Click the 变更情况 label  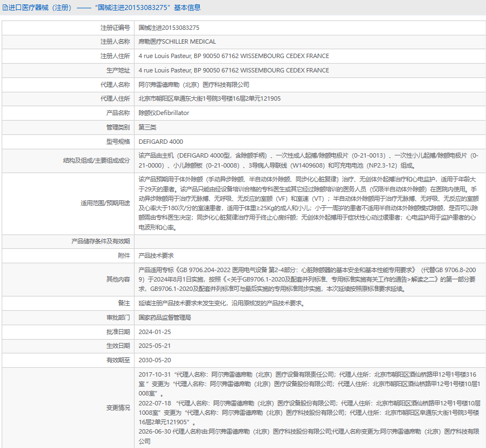tap(118, 408)
